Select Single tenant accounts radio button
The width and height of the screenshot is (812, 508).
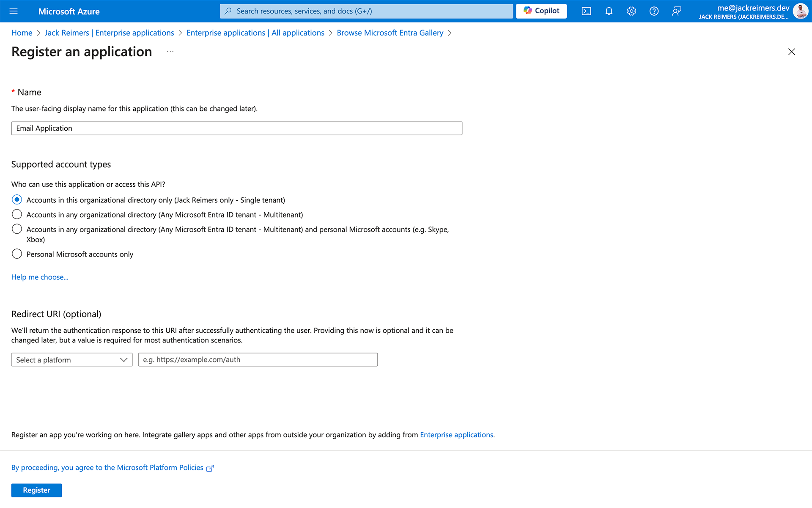click(x=16, y=199)
